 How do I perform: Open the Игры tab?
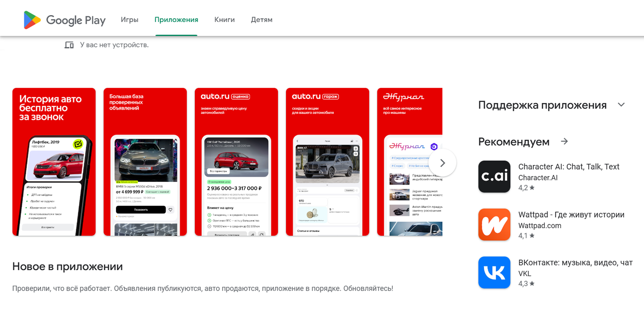130,19
